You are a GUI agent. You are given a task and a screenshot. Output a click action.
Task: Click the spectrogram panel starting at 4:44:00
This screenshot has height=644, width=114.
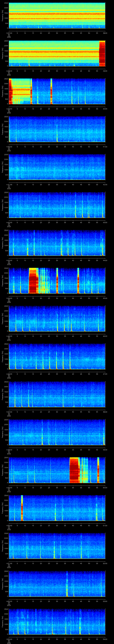pyautogui.click(x=57, y=281)
